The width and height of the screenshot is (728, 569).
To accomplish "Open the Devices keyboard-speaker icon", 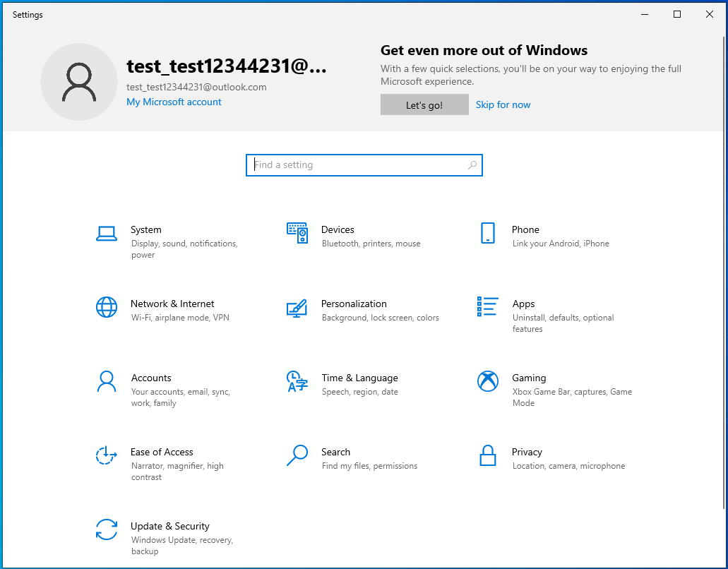I will click(x=297, y=233).
